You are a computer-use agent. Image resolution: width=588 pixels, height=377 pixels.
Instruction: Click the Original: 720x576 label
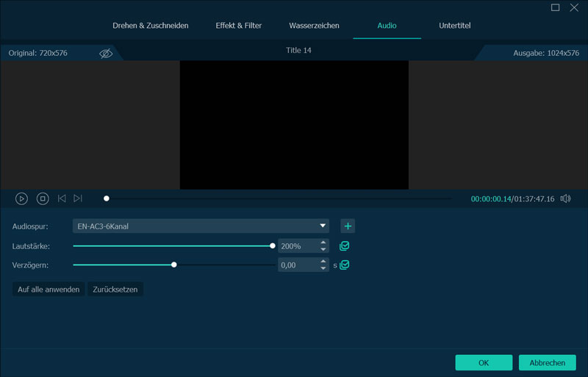click(38, 53)
